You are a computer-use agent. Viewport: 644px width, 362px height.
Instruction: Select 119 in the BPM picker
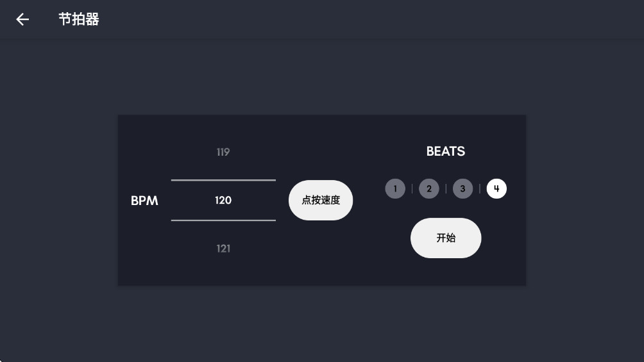pyautogui.click(x=223, y=152)
